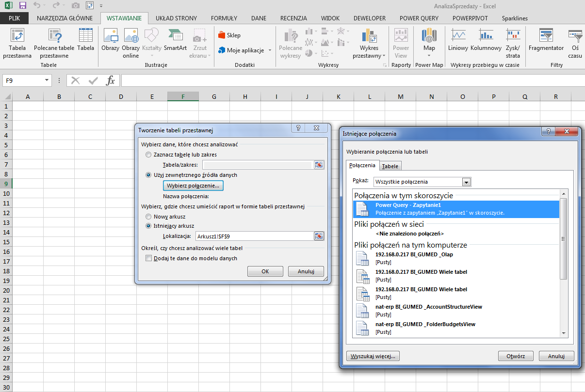Open Polecane tabele przestawne

[x=54, y=43]
